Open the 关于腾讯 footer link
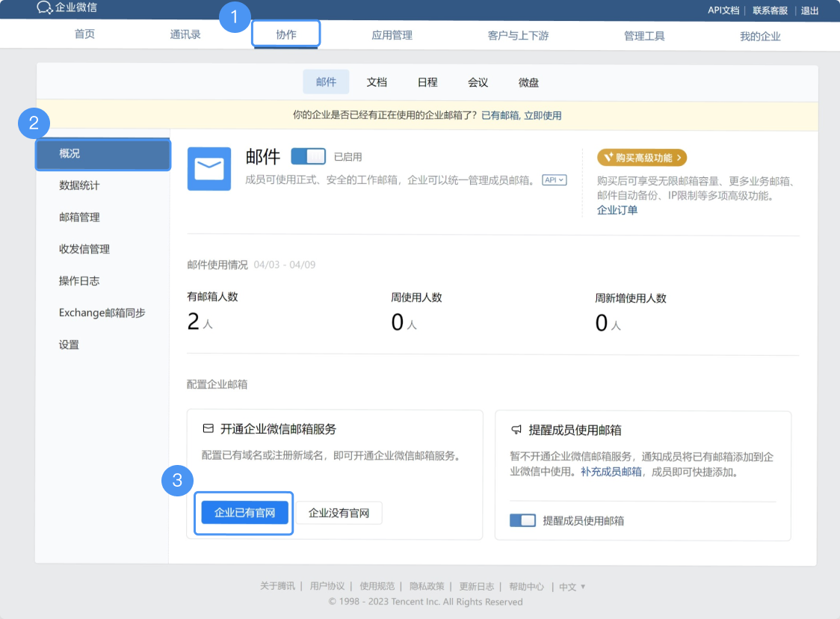The image size is (840, 619). (277, 586)
